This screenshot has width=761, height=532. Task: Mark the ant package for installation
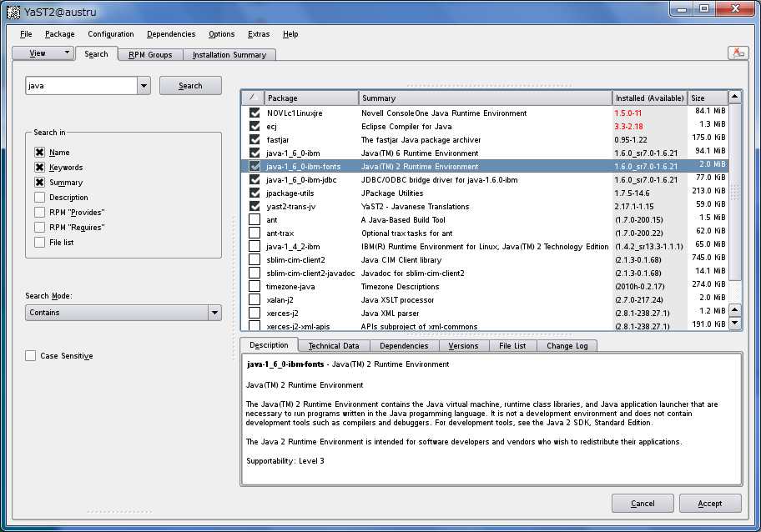(255, 219)
